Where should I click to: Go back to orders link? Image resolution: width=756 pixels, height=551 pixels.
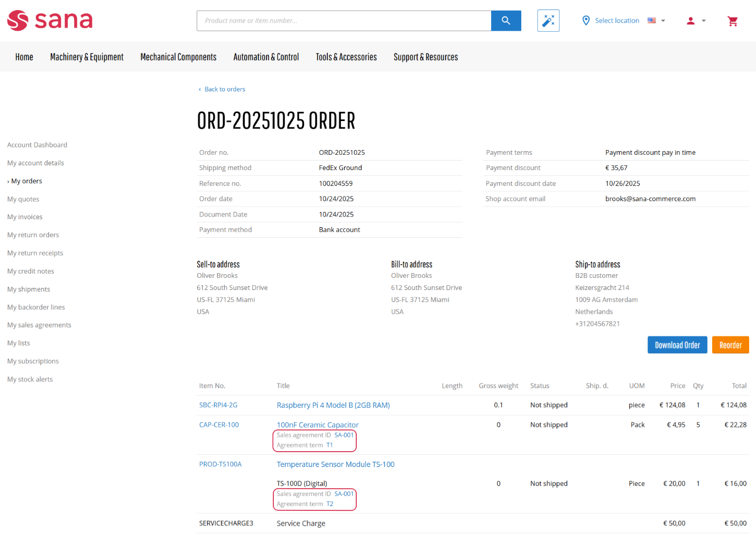click(225, 89)
